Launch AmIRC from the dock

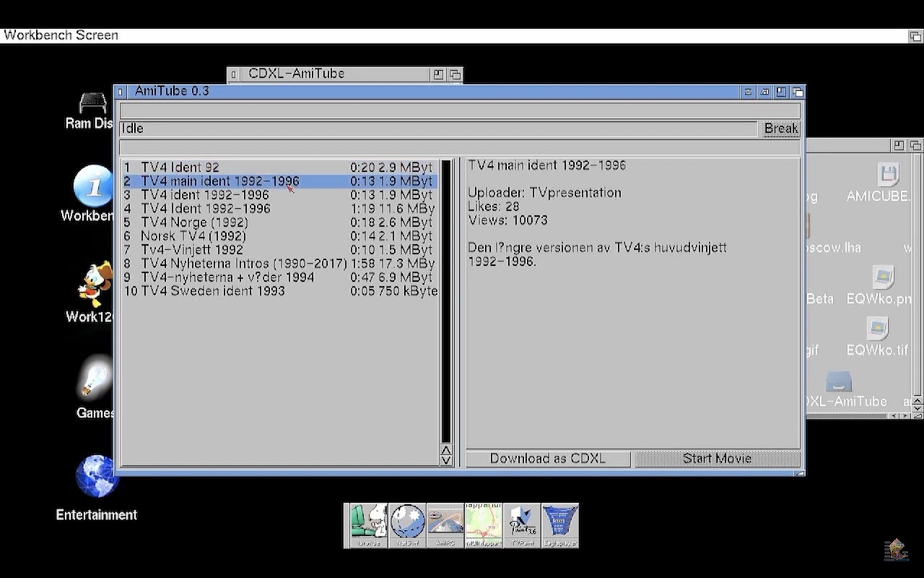click(445, 525)
